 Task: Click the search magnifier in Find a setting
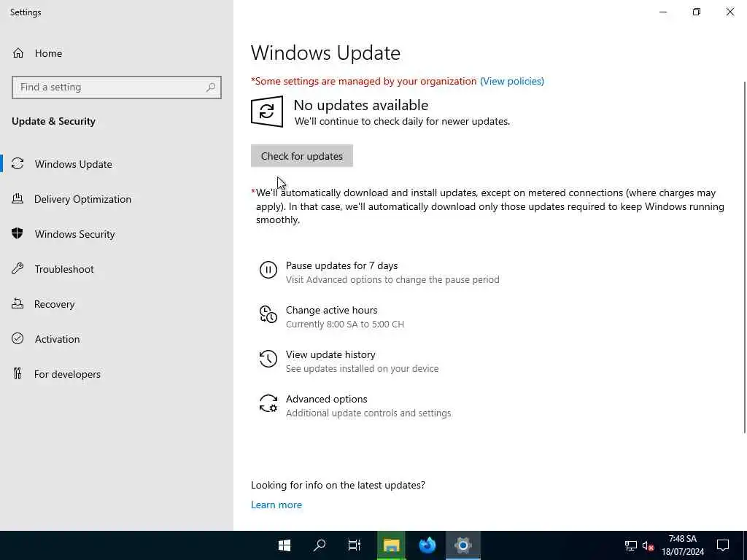(211, 87)
